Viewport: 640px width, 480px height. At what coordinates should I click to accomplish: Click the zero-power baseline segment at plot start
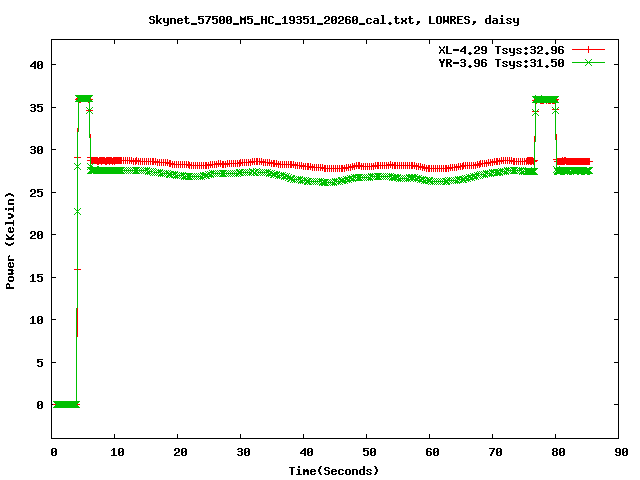tap(66, 404)
